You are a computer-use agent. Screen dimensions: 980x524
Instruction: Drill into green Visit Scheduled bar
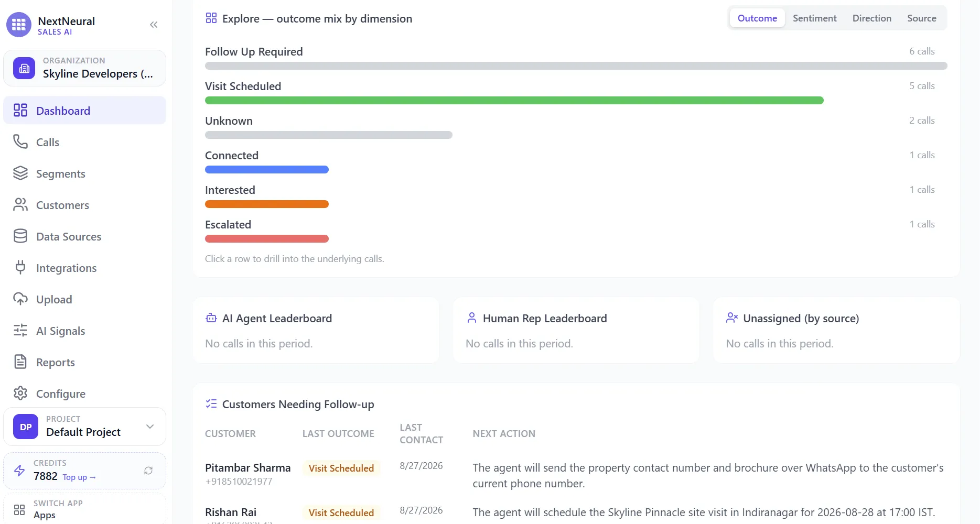[x=514, y=100]
